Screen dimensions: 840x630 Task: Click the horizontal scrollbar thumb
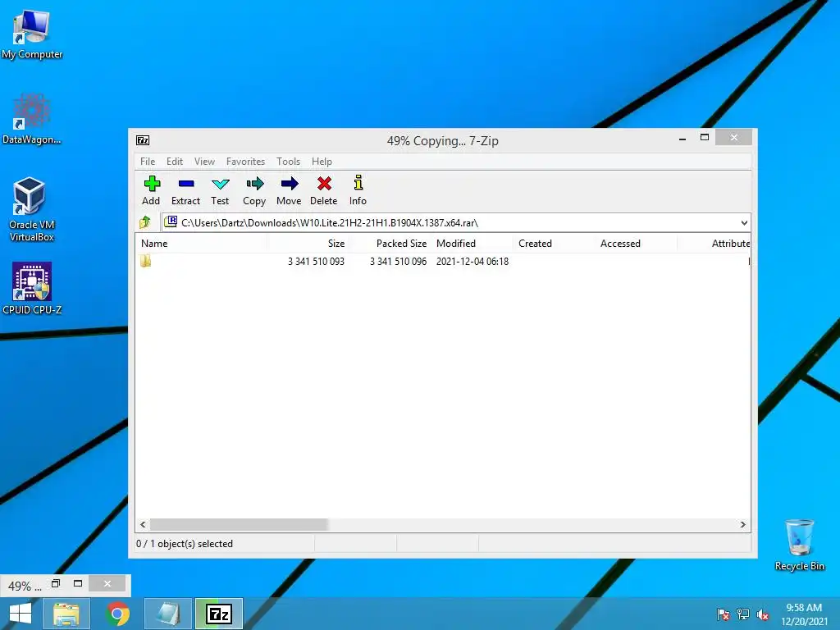click(239, 524)
